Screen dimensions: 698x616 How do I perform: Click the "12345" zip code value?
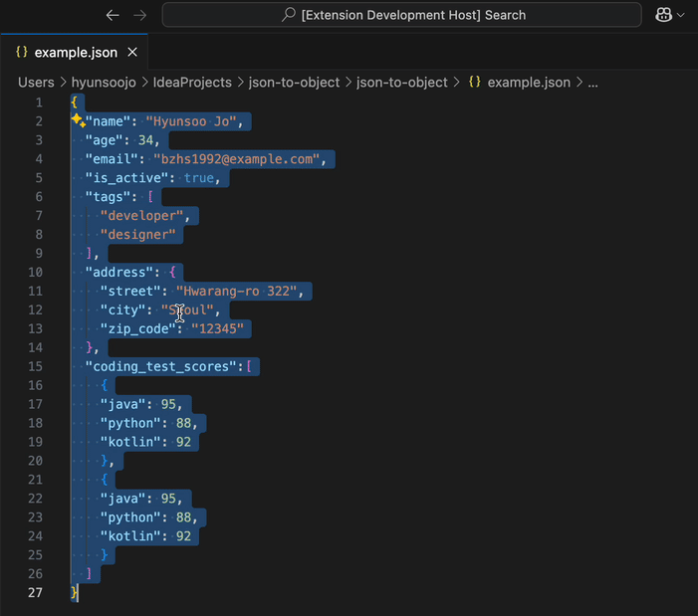click(218, 328)
